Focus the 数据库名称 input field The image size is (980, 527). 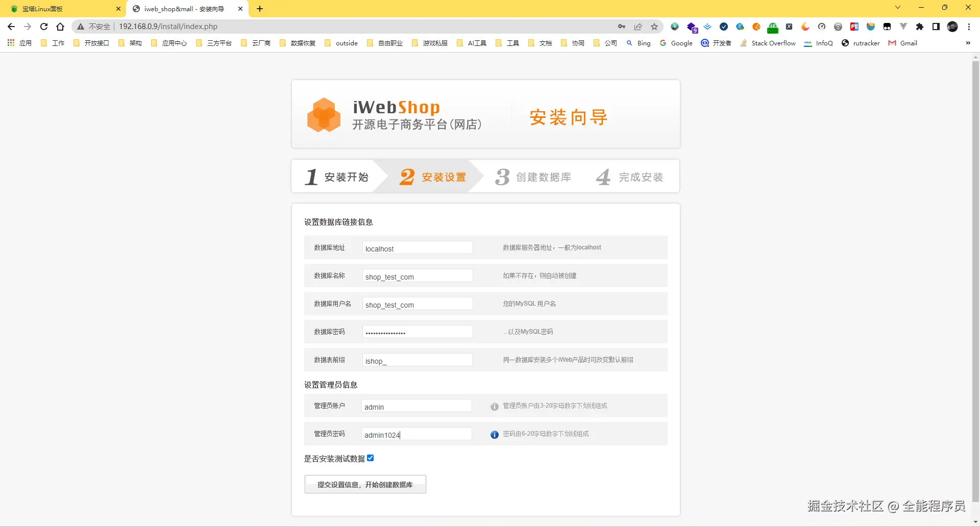point(418,276)
